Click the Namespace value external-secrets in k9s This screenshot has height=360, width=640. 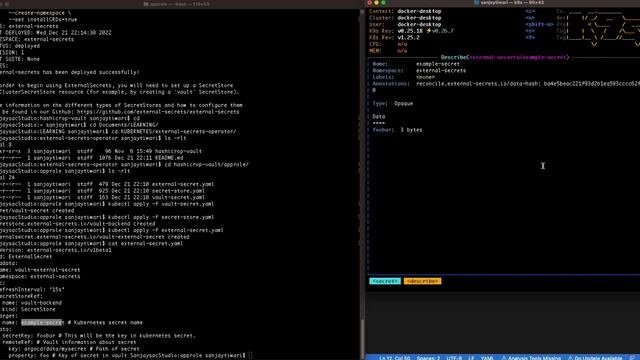point(441,71)
